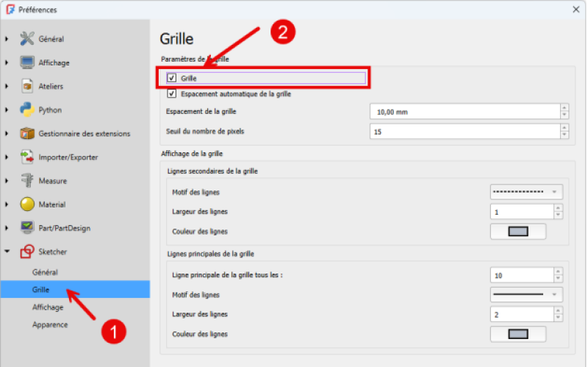
Task: Collapse the Sketcher tree section
Action: [x=7, y=252]
